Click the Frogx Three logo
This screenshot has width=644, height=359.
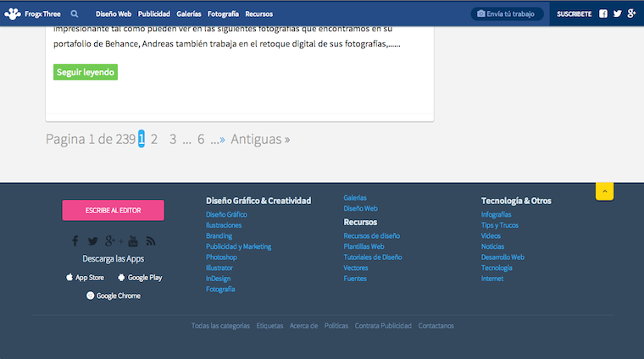point(31,14)
